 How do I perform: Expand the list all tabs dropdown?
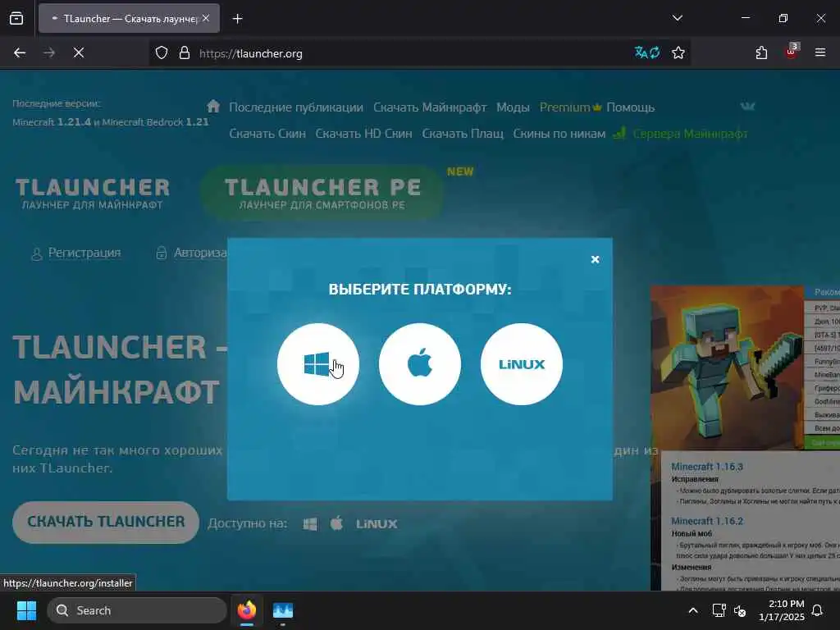pyautogui.click(x=677, y=18)
